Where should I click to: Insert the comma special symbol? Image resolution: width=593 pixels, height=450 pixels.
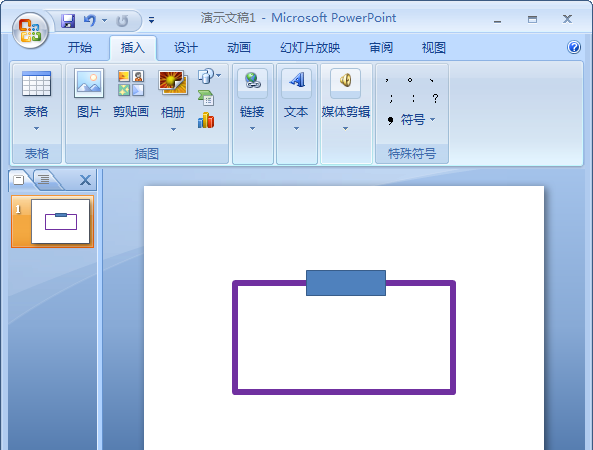point(387,80)
